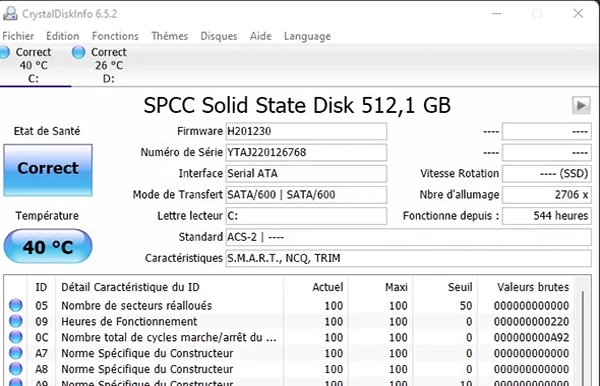The width and height of the screenshot is (600, 386).
Task: Select row Nombre total de cycles marche/arrêt
Action: [289, 337]
